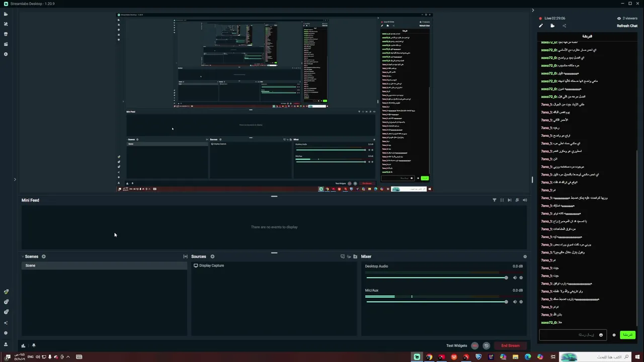
Task: Open Microsoft Edge from the taskbar
Action: pyautogui.click(x=528, y=357)
